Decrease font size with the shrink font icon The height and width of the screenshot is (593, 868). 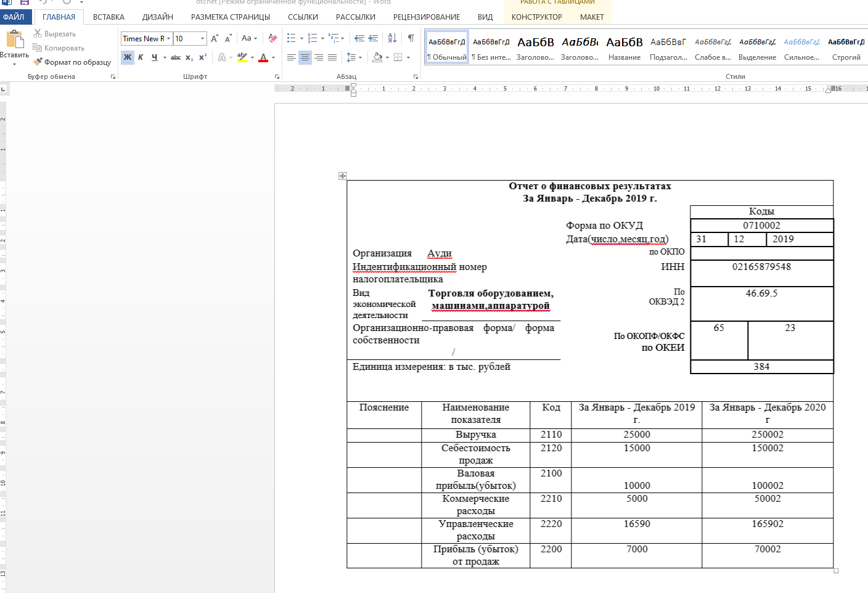[x=228, y=38]
